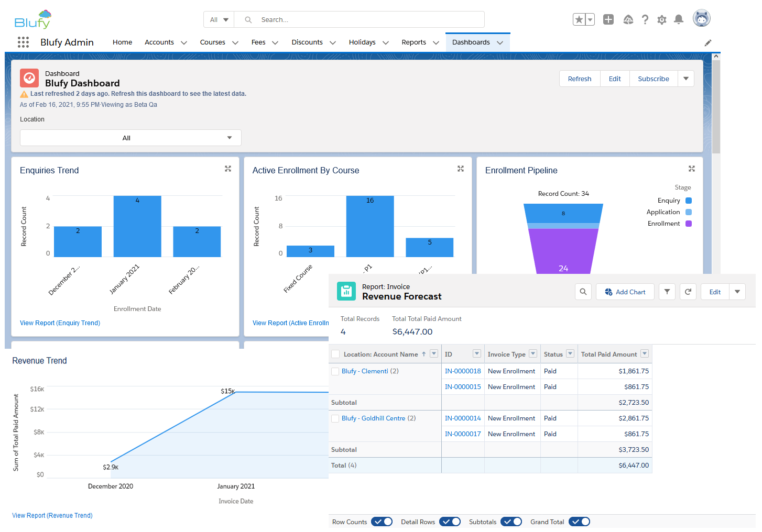
Task: Expand the Active Enrollment By Course chart
Action: (x=461, y=169)
